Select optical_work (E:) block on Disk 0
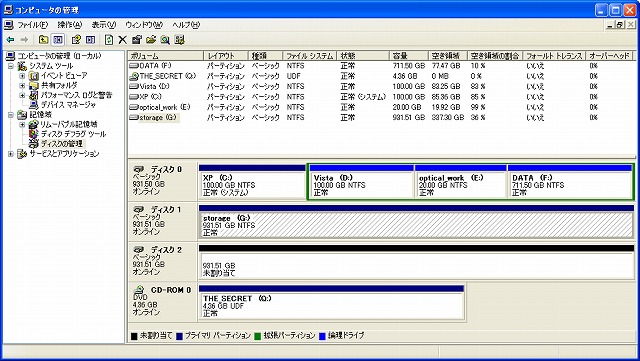Viewport: 640px width, 361px height. (460, 181)
